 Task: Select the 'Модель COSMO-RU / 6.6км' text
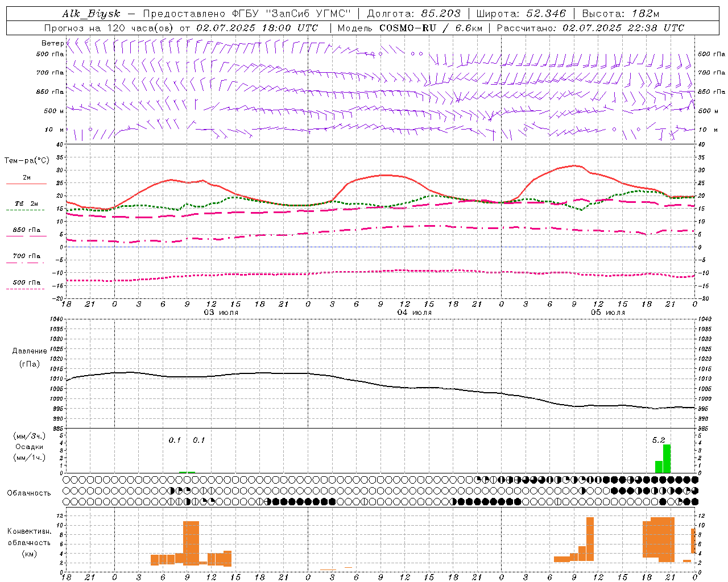(x=410, y=28)
